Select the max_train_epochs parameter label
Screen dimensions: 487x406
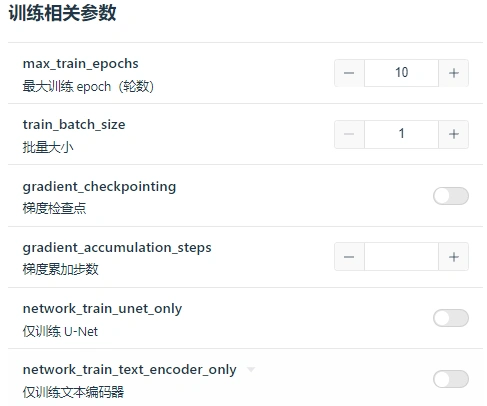[x=80, y=63]
